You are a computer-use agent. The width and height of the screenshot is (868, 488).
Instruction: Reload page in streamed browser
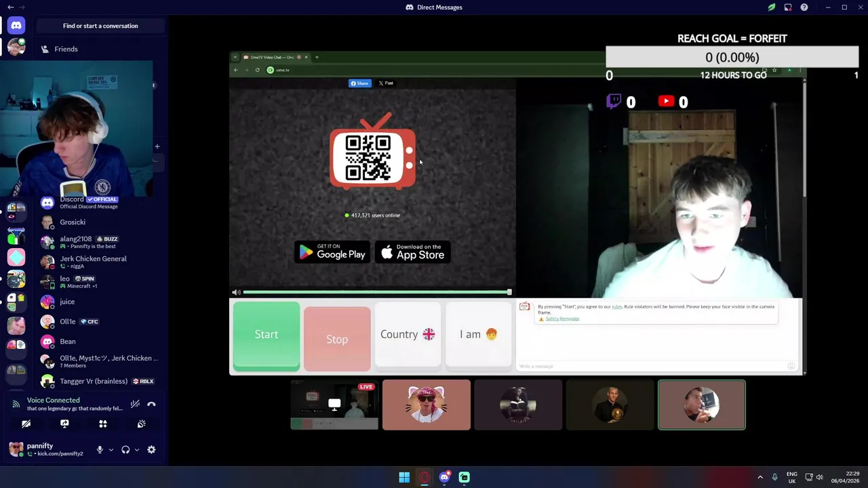point(257,70)
